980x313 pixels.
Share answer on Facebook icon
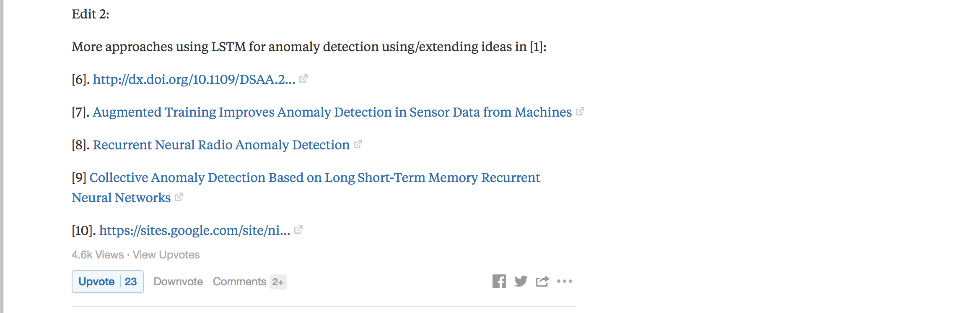499,281
